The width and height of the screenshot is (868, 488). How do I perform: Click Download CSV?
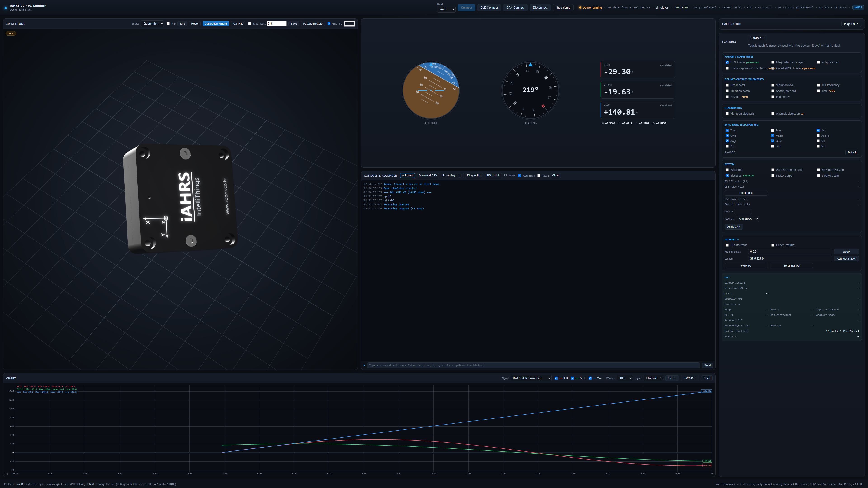pyautogui.click(x=428, y=176)
